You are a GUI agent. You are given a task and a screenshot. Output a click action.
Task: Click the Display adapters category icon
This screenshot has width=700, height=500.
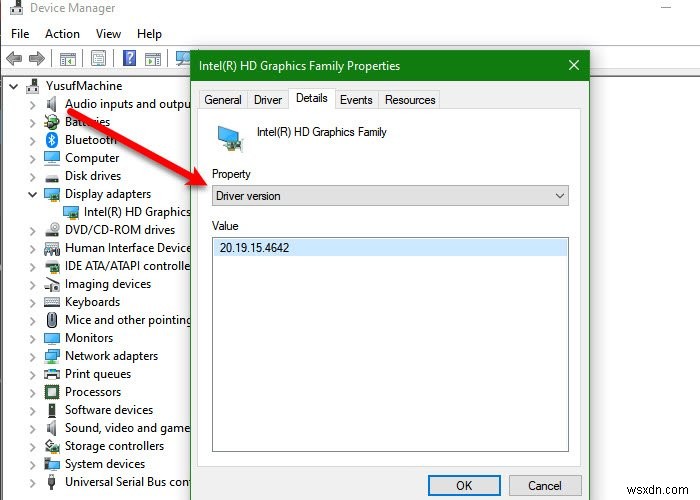tap(52, 194)
